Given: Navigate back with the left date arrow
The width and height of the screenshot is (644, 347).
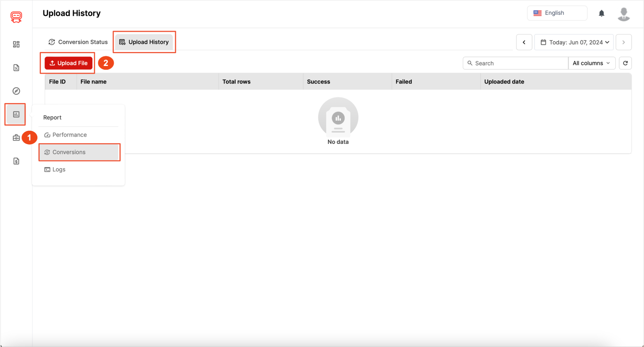Looking at the screenshot, I should (x=524, y=42).
